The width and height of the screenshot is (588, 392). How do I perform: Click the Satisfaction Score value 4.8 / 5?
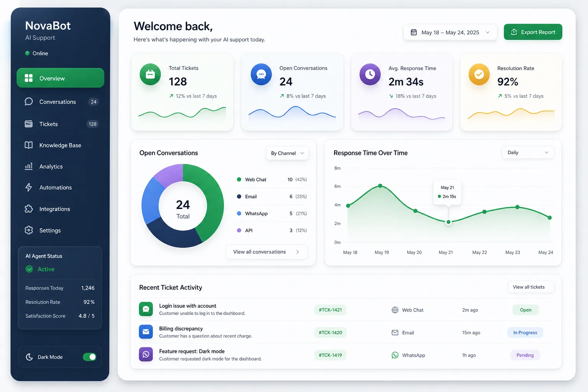[x=87, y=316]
